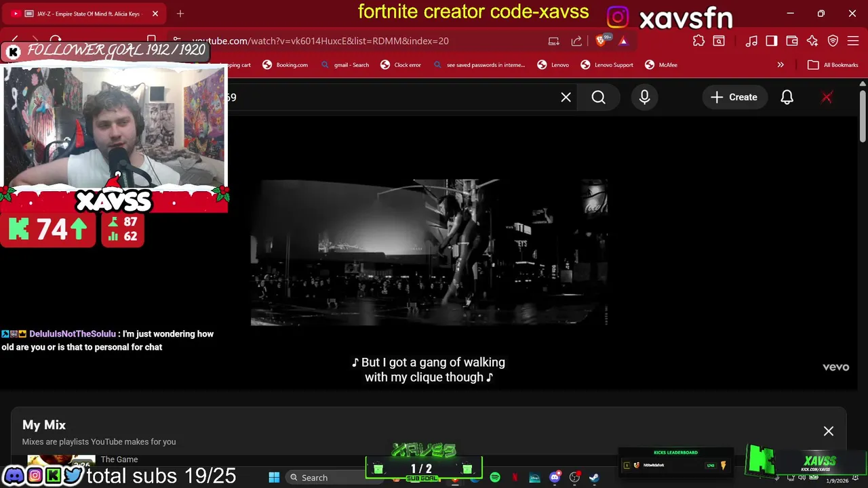Start YouTube voice search microphone
Image resolution: width=868 pixels, height=488 pixels.
[644, 97]
